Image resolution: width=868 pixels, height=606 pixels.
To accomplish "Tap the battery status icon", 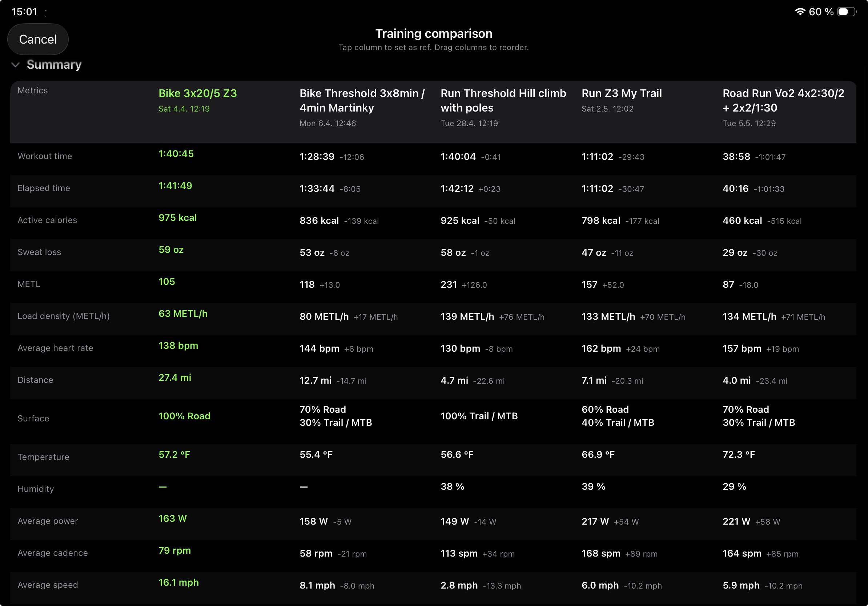I will (x=847, y=12).
